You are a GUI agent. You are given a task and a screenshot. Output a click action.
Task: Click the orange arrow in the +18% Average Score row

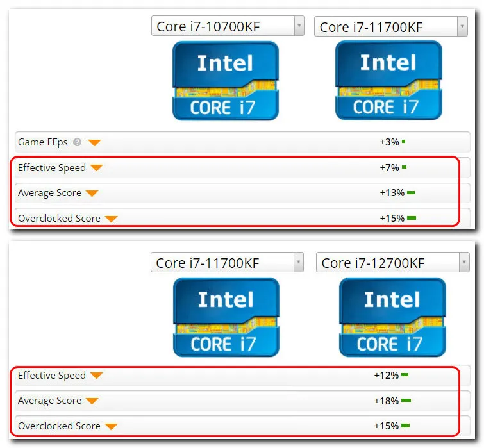coord(92,401)
